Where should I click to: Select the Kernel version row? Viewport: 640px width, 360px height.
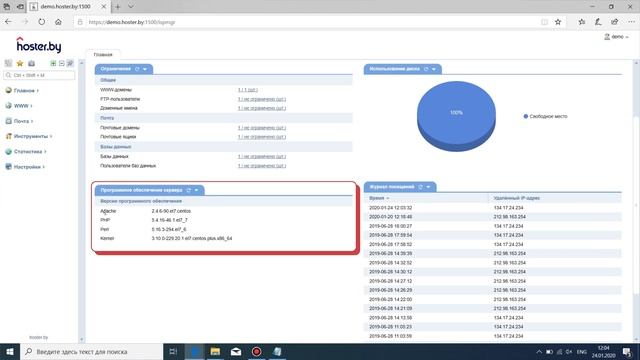(224, 238)
